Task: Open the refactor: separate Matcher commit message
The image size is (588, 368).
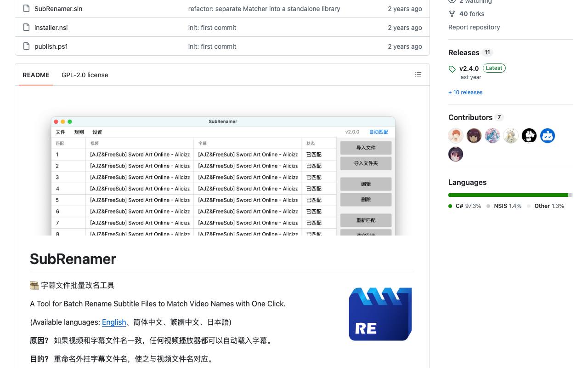Action: 264,9
